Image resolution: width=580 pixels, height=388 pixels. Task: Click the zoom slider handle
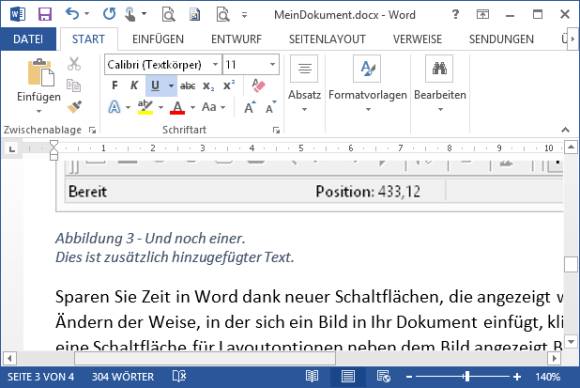tap(467, 377)
